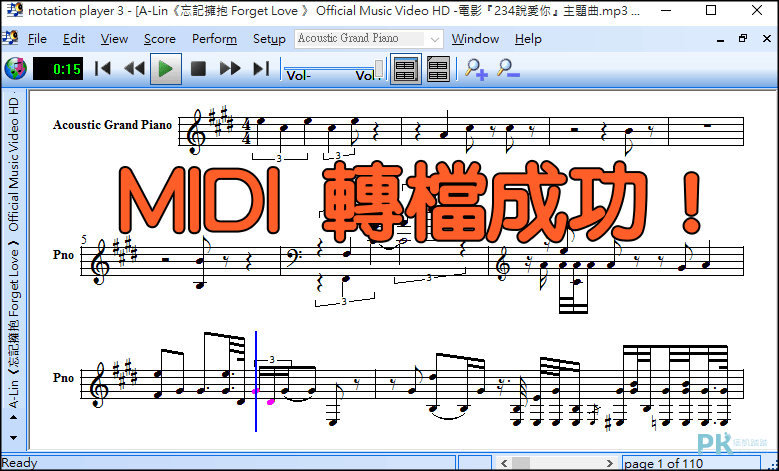Open the Window menu
The image size is (779, 471).
tap(475, 39)
